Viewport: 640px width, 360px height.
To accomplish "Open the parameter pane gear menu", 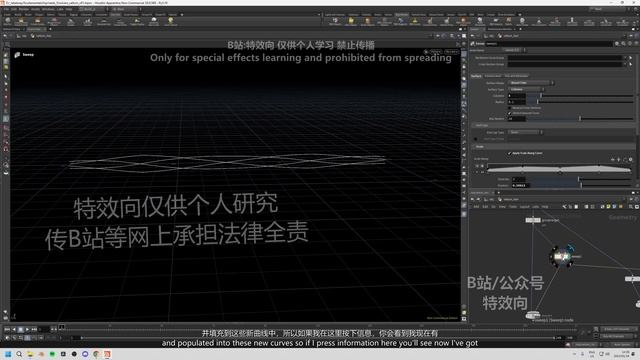I will click(x=617, y=43).
